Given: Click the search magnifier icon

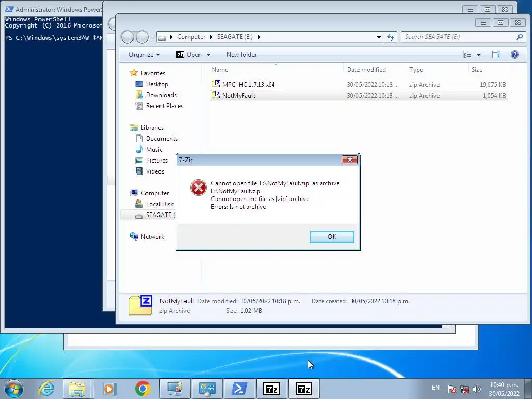Looking at the screenshot, I should point(520,37).
